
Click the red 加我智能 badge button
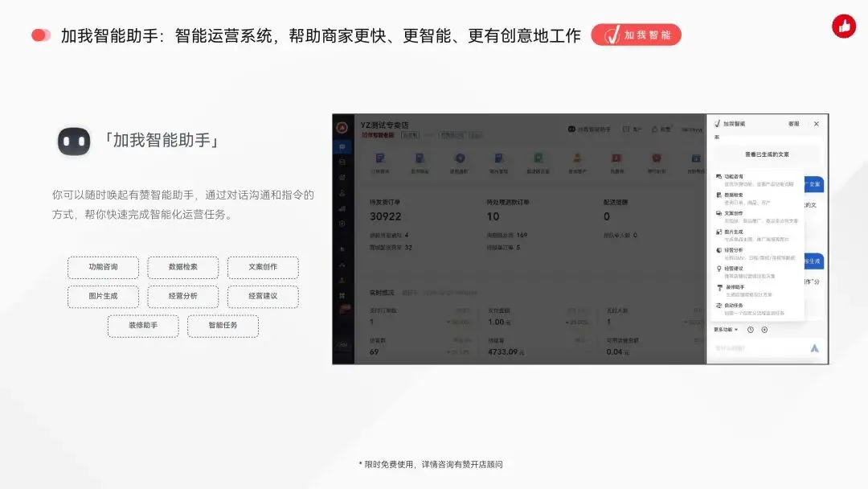636,35
